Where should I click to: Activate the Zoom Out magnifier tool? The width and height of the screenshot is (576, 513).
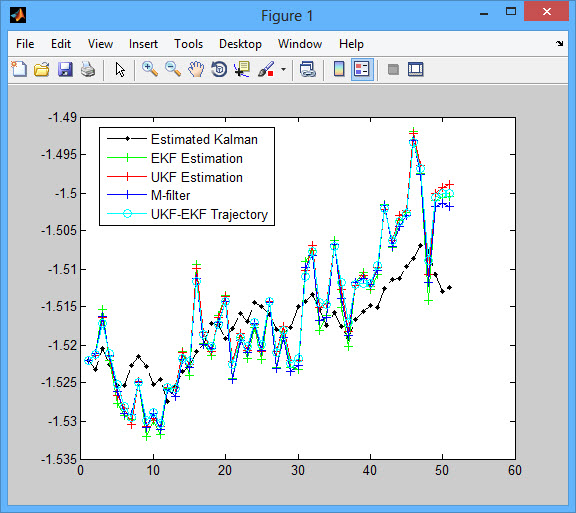point(173,69)
